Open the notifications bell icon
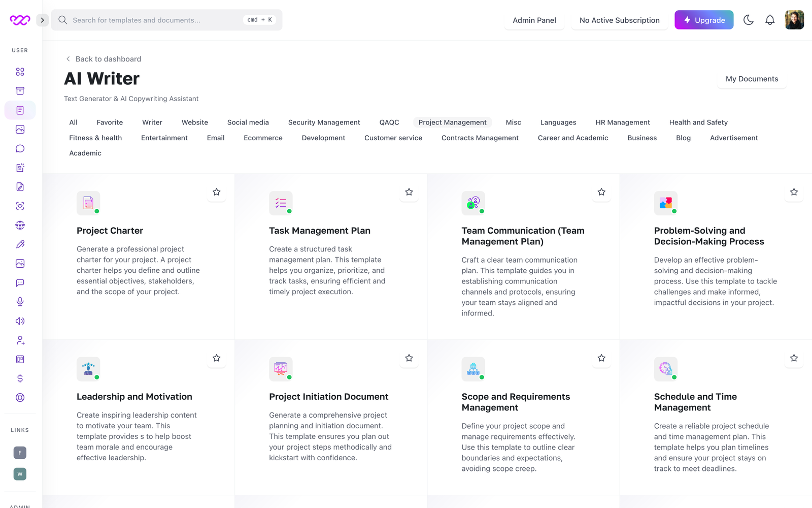The image size is (812, 508). tap(770, 20)
